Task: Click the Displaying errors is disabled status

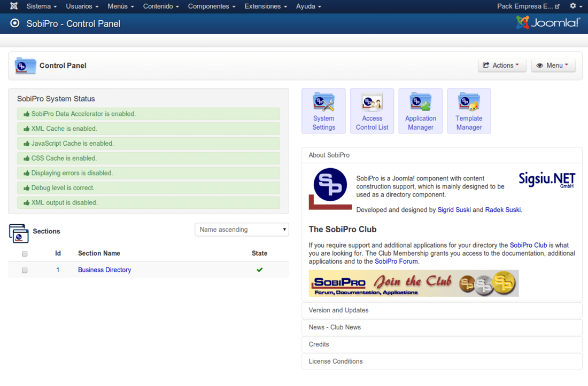Action: 149,173
